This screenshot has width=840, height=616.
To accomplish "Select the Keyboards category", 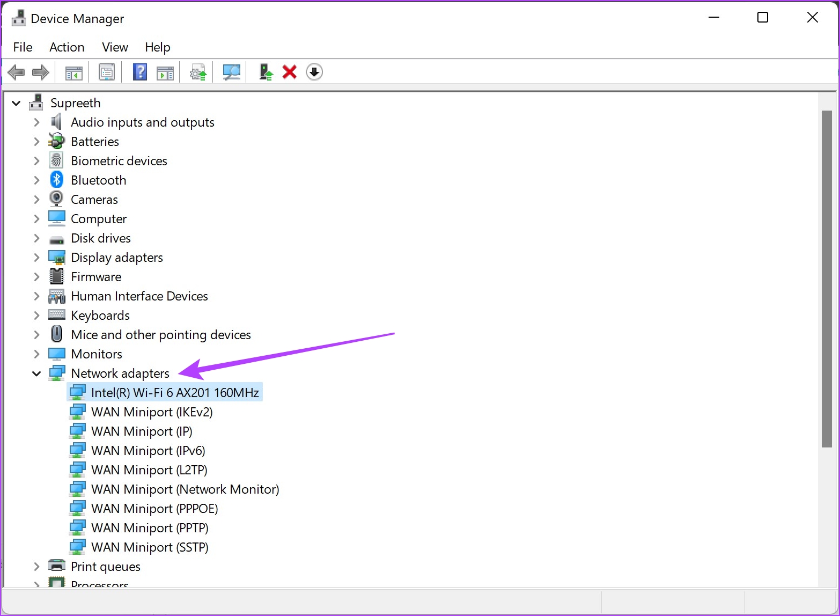I will (100, 316).
